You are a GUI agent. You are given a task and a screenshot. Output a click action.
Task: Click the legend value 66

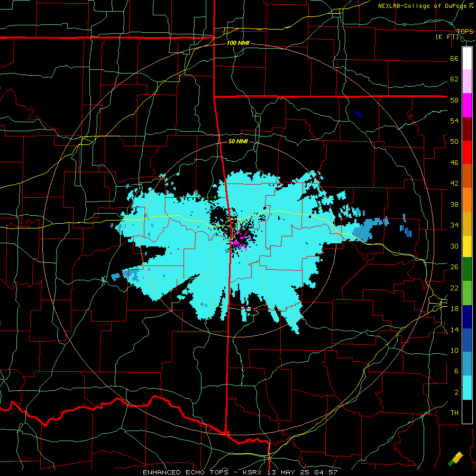(x=454, y=58)
